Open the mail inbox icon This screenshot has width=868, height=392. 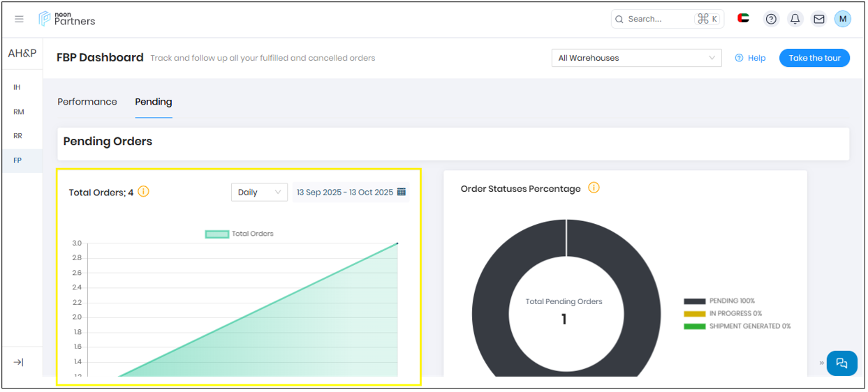(x=818, y=19)
